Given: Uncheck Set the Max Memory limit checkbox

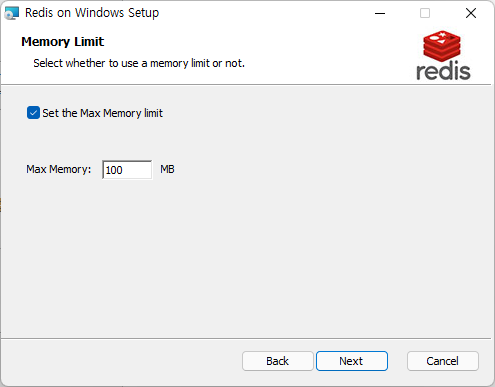Looking at the screenshot, I should click(33, 113).
